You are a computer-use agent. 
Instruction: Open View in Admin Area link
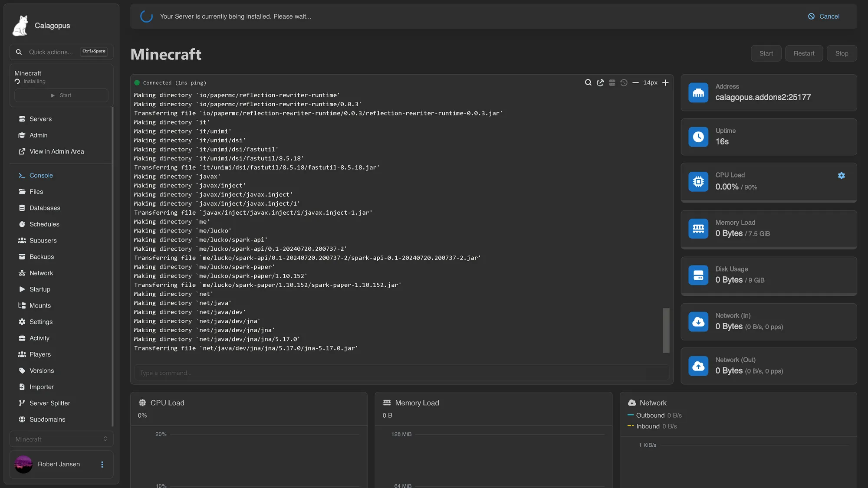[x=61, y=151]
